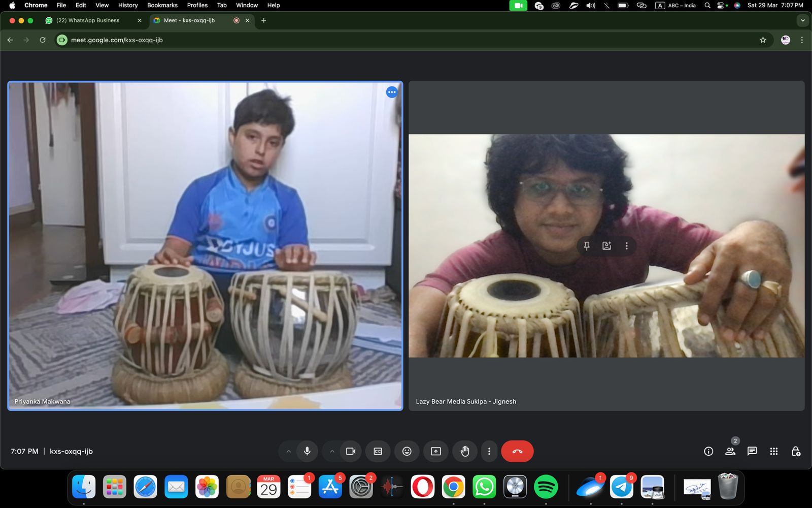The width and height of the screenshot is (812, 508).
Task: Pin Jignesh's video tile
Action: tap(587, 246)
